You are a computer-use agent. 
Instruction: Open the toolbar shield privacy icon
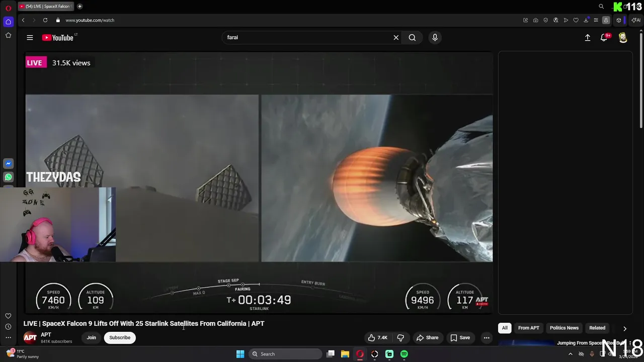545,20
